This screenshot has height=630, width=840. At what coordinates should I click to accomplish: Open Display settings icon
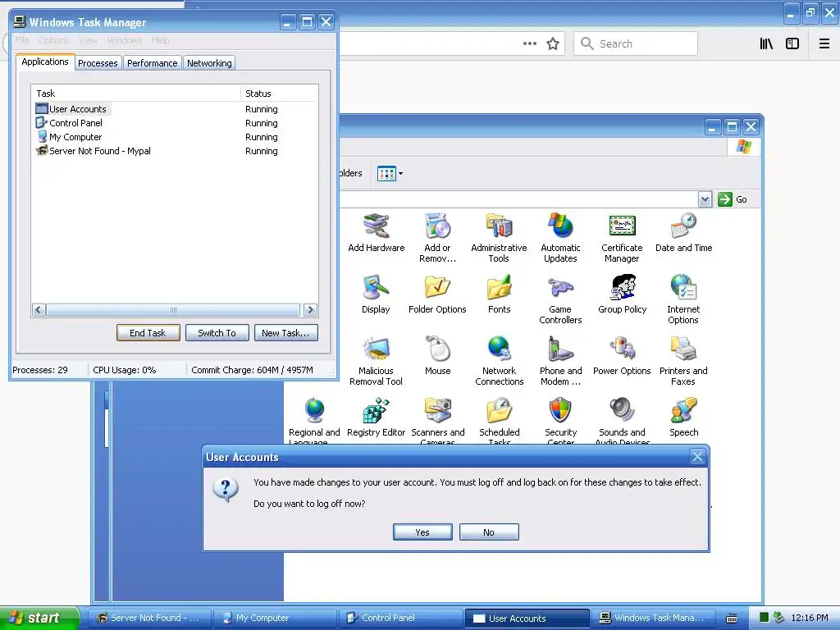pos(376,294)
